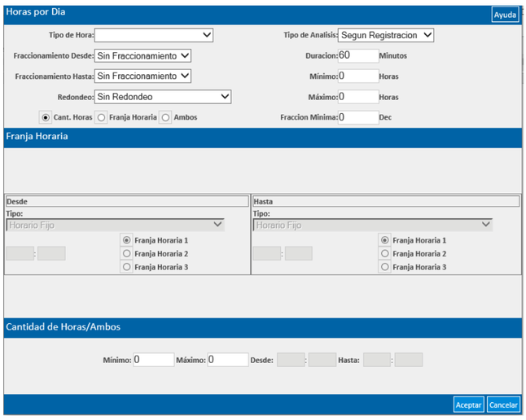Screen dimensions: 526x420
Task: Click the Duracion minutes input field
Action: 358,55
